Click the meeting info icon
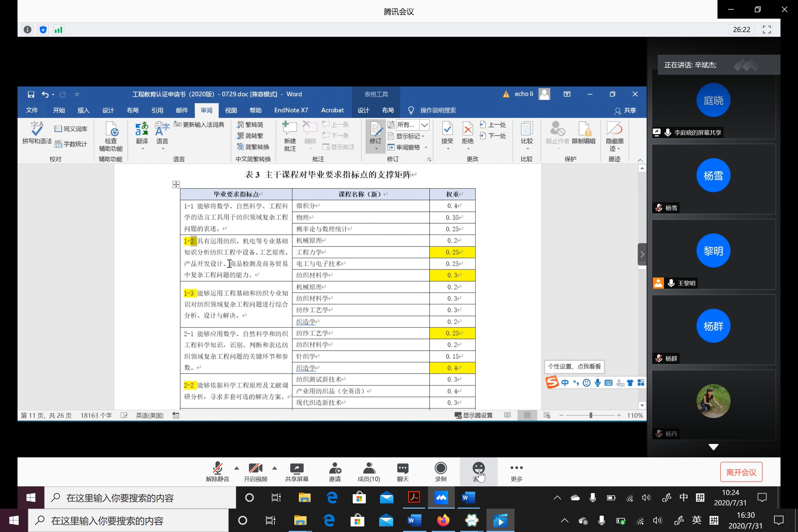This screenshot has width=798, height=532. click(27, 30)
